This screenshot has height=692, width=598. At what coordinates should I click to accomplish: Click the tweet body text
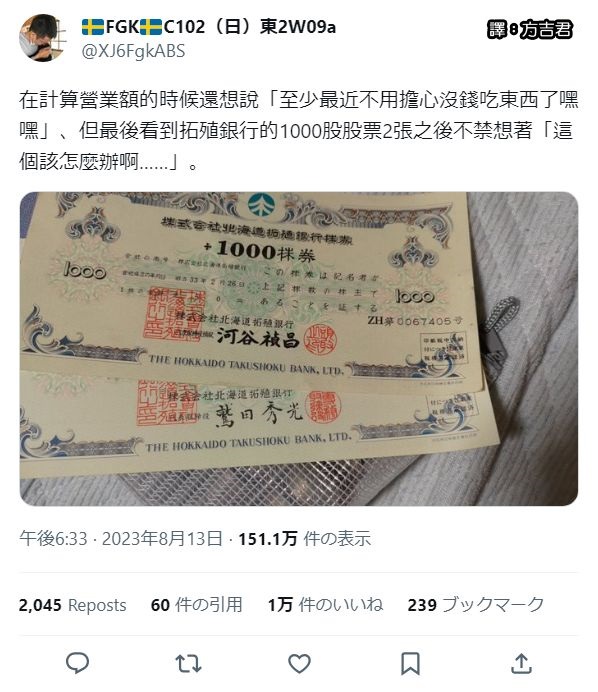click(x=298, y=130)
